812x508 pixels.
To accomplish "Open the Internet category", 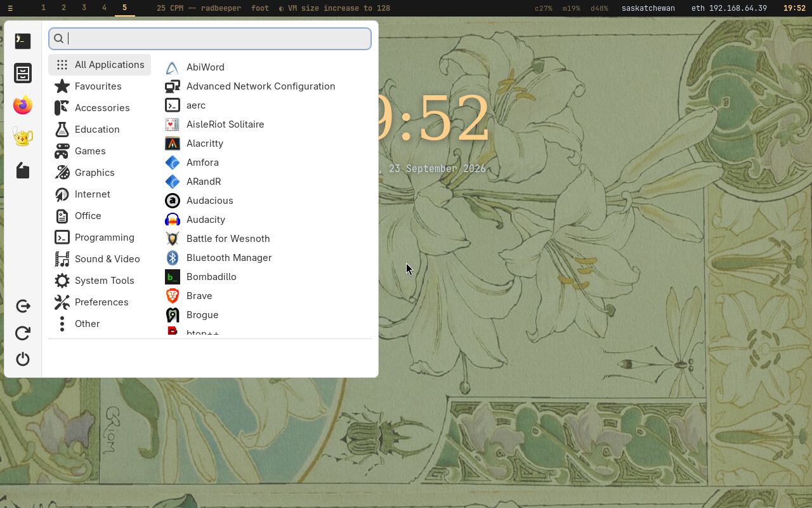I will click(x=100, y=194).
